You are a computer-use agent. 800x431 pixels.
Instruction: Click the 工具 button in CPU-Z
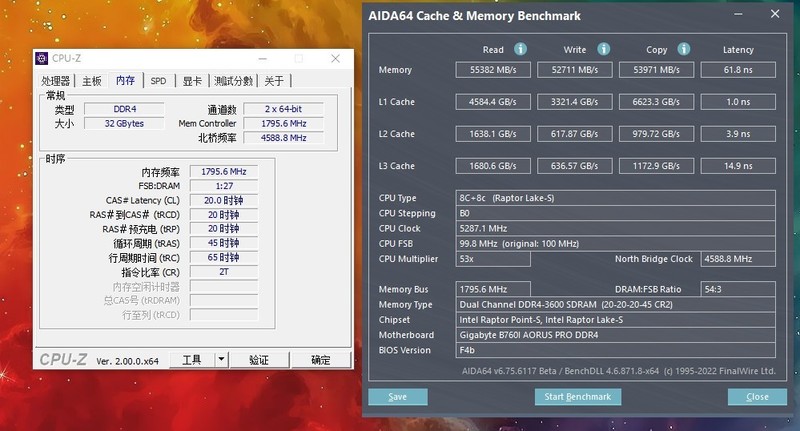pos(192,360)
